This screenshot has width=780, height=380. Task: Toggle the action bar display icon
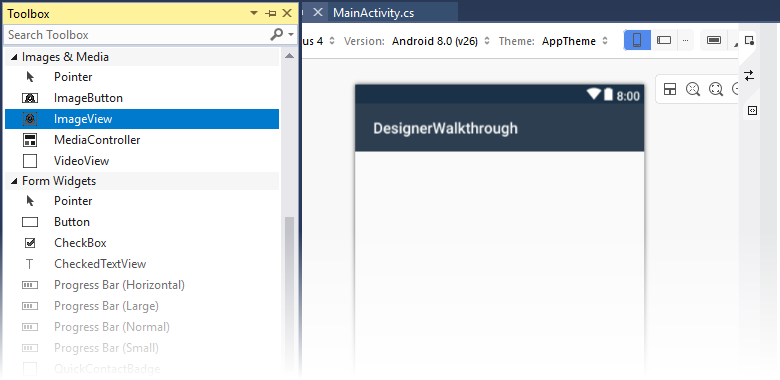click(714, 40)
